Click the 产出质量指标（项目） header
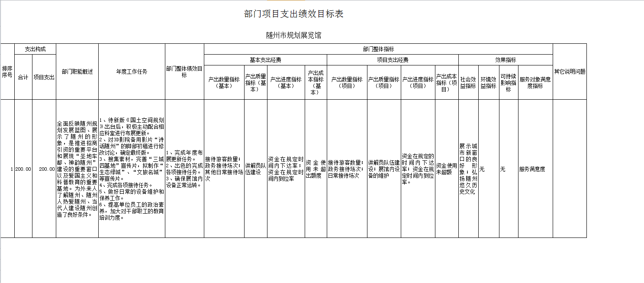The height and width of the screenshot is (283, 644). [384, 82]
